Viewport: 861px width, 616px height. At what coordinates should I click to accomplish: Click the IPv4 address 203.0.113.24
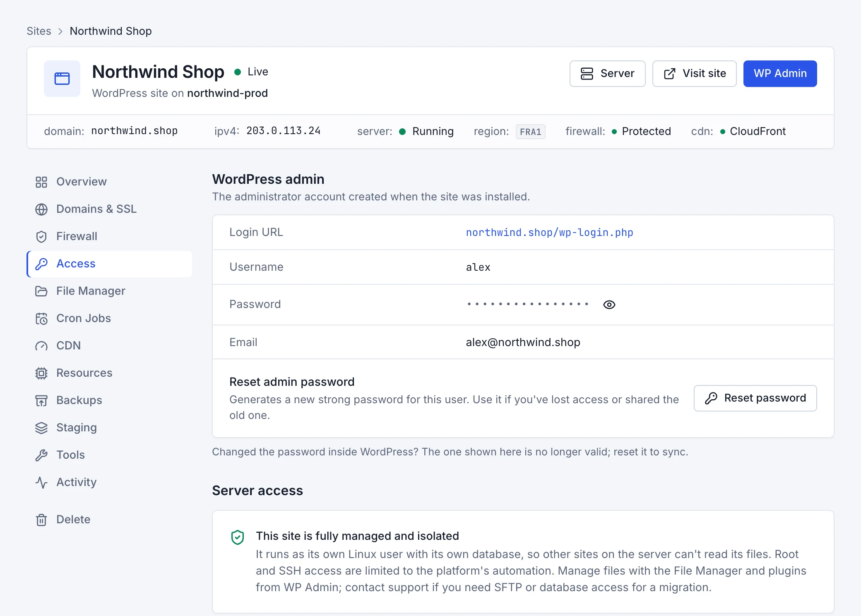284,131
